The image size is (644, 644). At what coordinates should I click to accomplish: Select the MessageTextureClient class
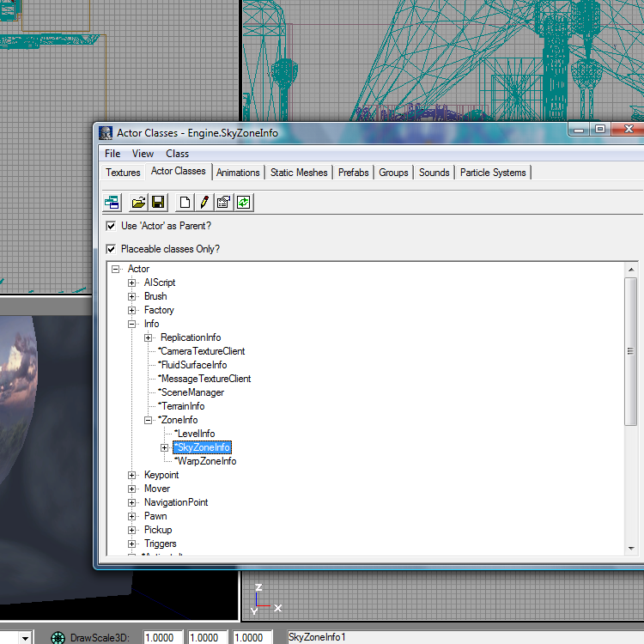204,379
